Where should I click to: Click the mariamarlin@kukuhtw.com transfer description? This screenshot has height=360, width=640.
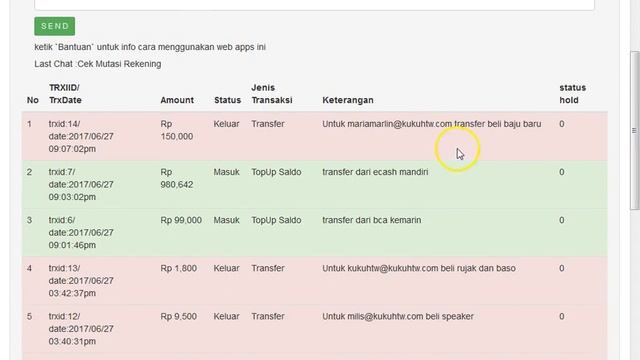(432, 124)
